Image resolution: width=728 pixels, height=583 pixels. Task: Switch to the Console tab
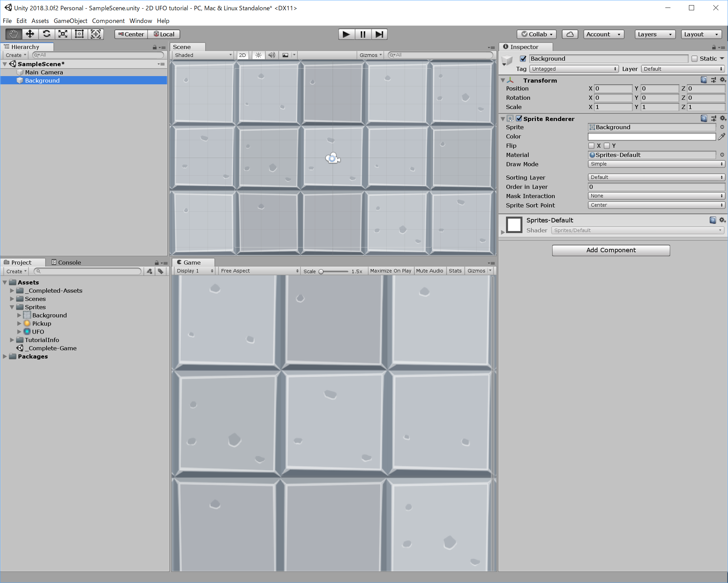click(x=66, y=263)
